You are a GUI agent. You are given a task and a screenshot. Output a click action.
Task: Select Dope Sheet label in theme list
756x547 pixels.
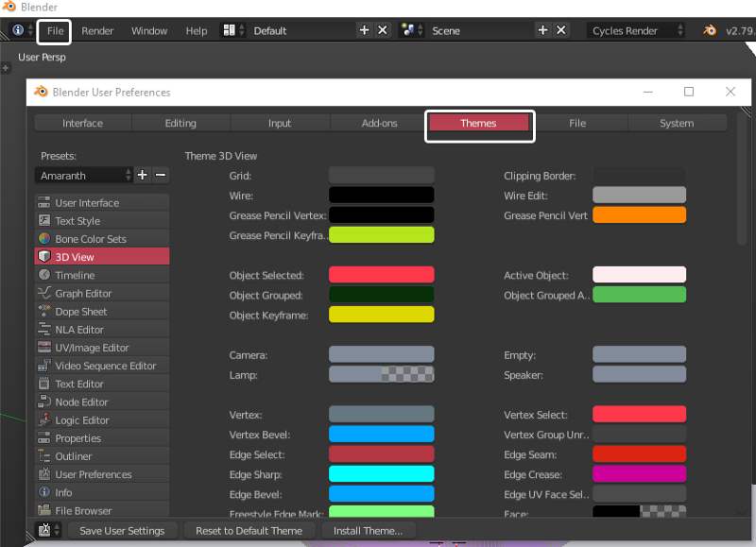coord(81,312)
